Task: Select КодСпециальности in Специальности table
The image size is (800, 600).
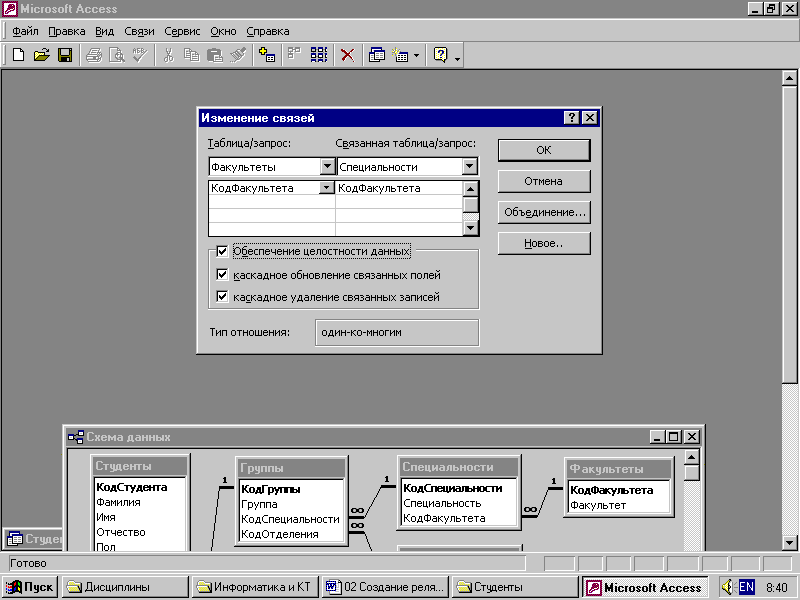Action: pyautogui.click(x=453, y=488)
